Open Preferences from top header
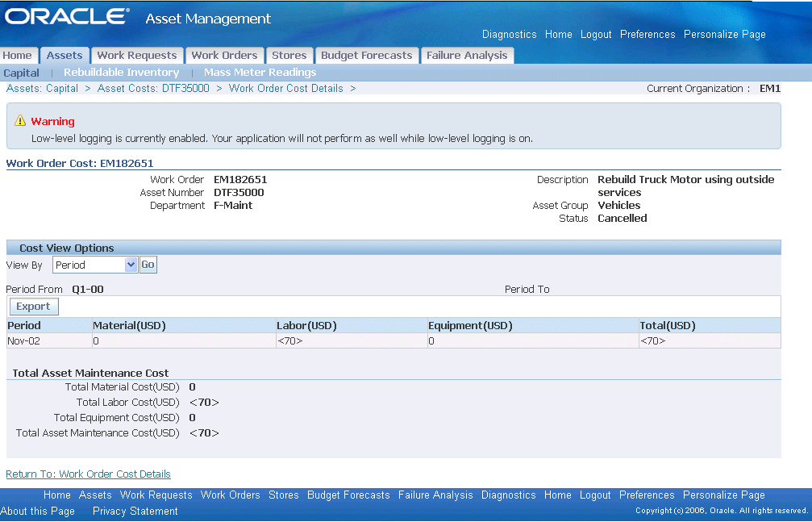The image size is (812, 522). click(x=648, y=34)
